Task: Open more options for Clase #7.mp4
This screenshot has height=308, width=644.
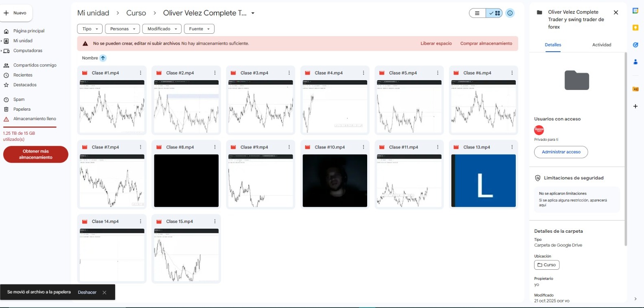Action: pos(140,147)
